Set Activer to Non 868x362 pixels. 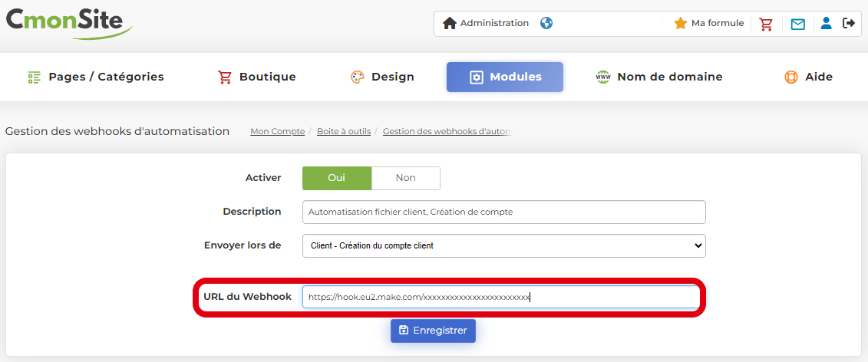pos(405,178)
